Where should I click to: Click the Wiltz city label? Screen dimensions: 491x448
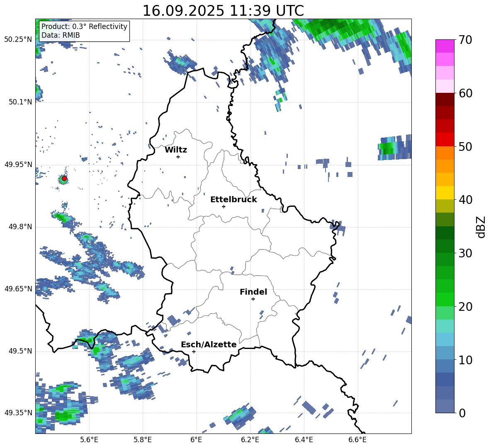176,150
